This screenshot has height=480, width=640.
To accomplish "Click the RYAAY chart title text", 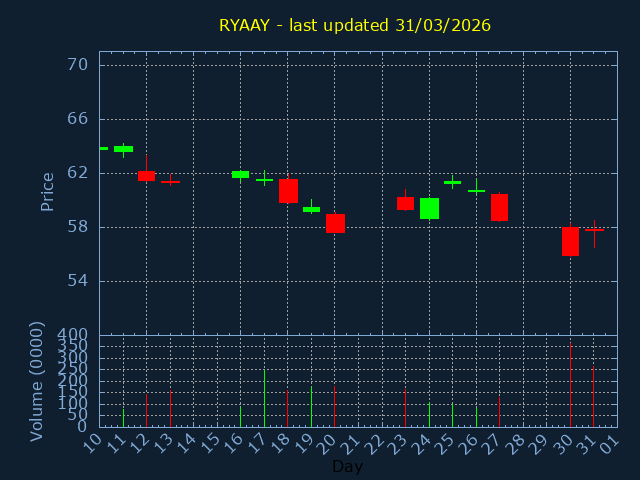I will (x=355, y=25).
